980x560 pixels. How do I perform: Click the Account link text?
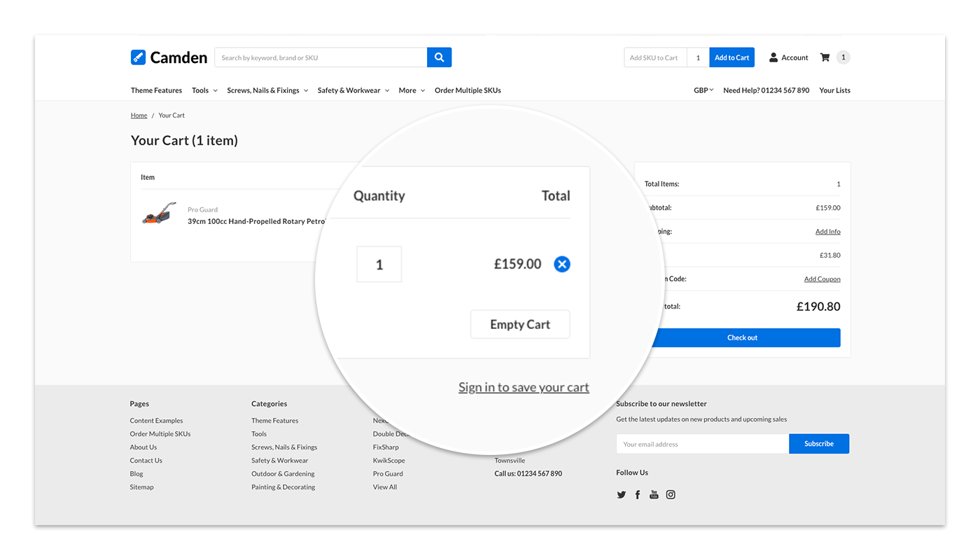click(794, 57)
